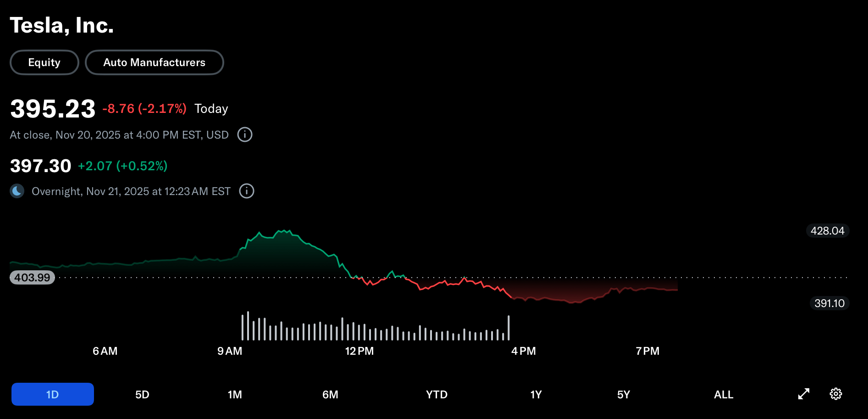Show ALL time price history
This screenshot has height=419, width=868.
pyautogui.click(x=724, y=394)
